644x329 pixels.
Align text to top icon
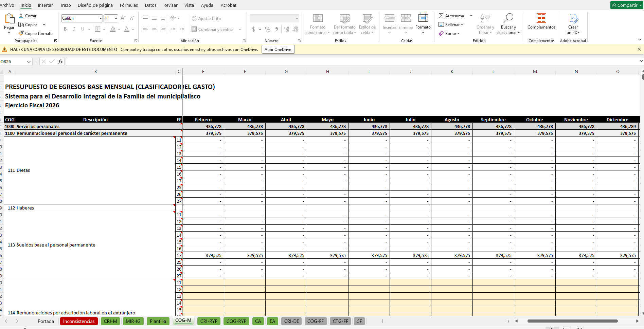(145, 18)
